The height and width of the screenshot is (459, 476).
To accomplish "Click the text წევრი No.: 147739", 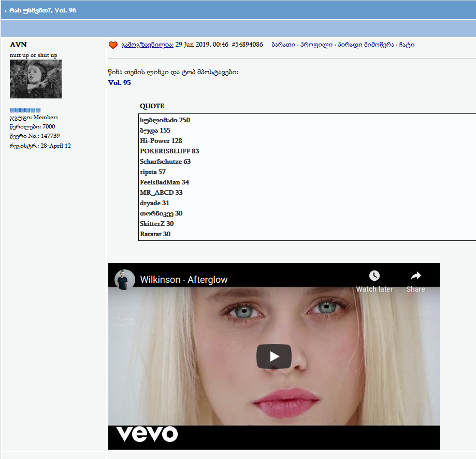I will coord(35,136).
